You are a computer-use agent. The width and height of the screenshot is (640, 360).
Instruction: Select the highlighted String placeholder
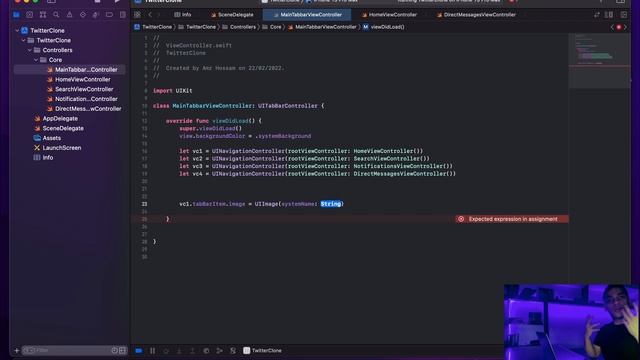[x=331, y=204]
